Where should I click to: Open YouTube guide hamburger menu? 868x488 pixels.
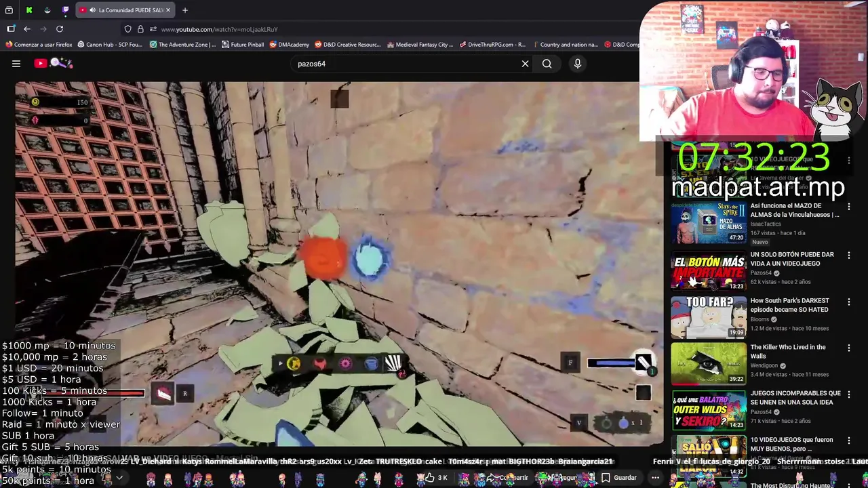16,64
